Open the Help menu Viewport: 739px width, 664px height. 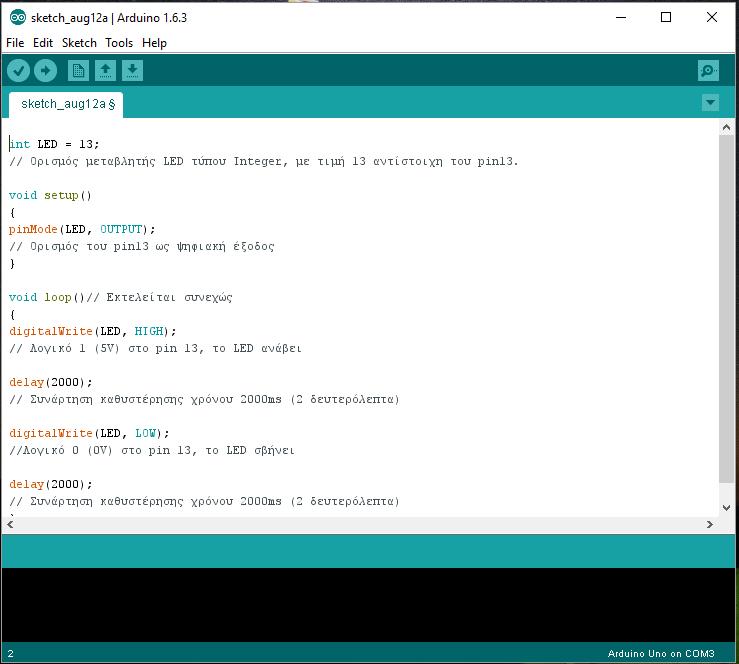click(154, 43)
